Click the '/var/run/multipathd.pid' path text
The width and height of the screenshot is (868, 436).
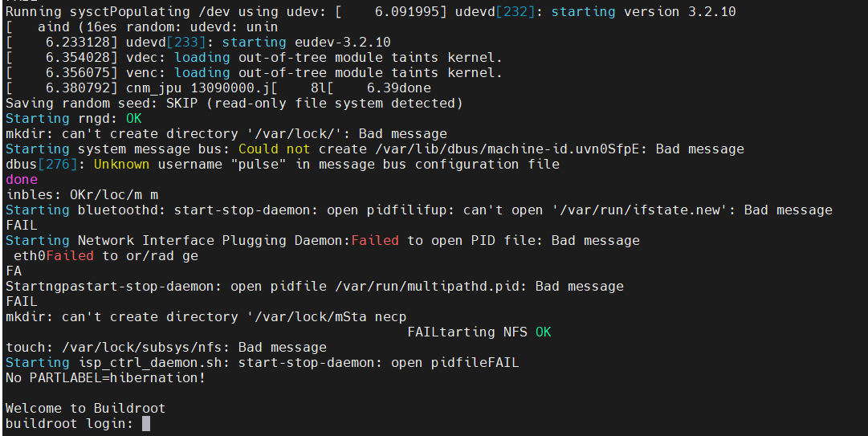coord(427,287)
